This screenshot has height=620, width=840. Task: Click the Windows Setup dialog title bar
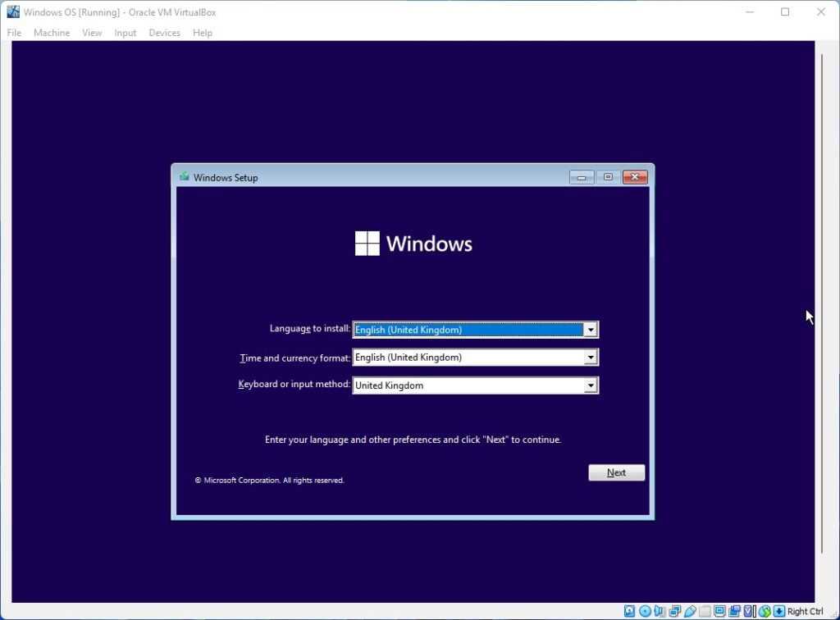(369, 177)
